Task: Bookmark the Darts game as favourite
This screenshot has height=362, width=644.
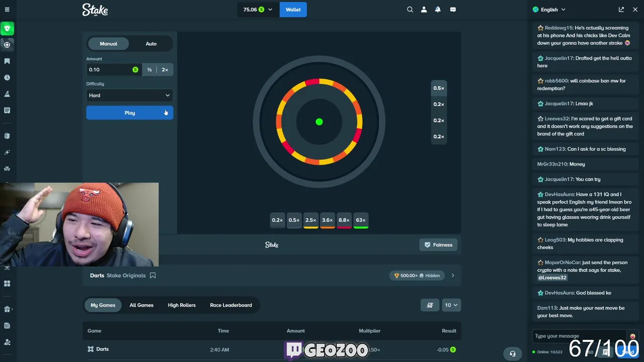Action: (153, 276)
